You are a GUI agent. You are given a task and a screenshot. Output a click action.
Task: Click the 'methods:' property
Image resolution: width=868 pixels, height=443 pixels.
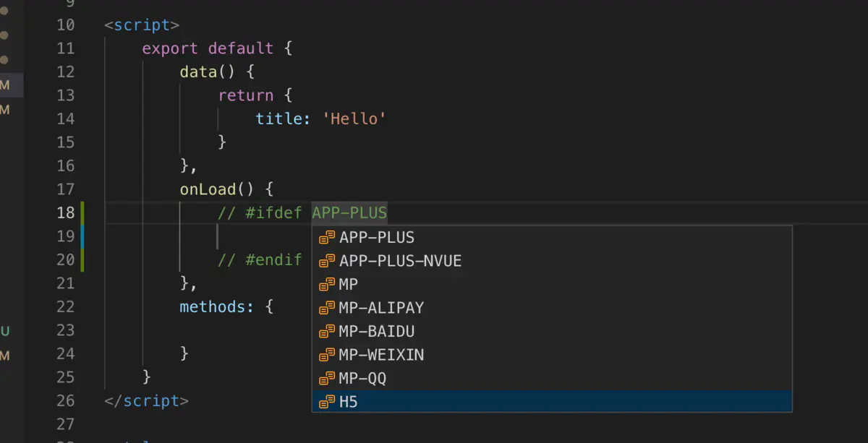click(x=217, y=306)
